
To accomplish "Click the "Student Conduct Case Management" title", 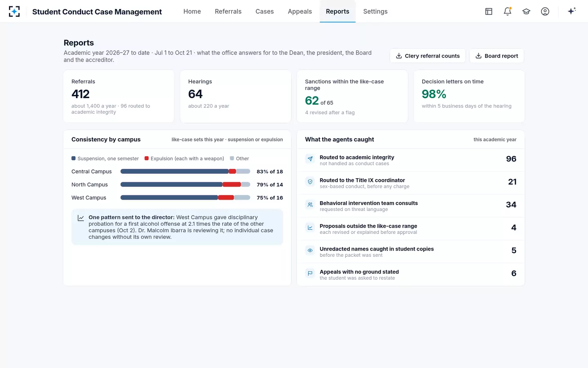I will pyautogui.click(x=97, y=11).
